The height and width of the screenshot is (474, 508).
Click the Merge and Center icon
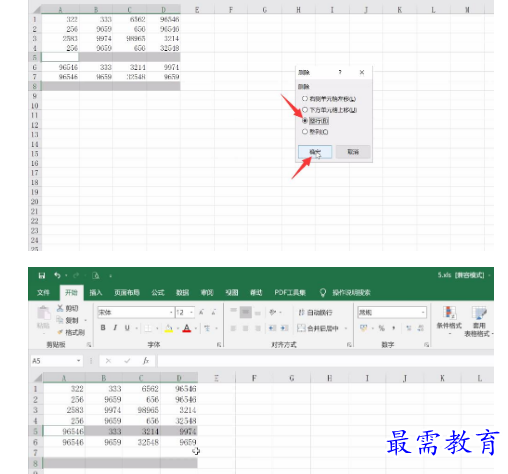click(x=301, y=328)
